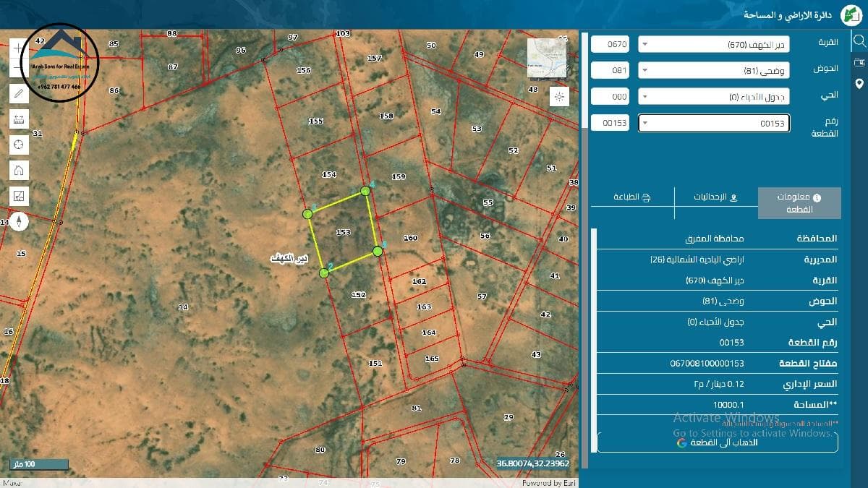This screenshot has height=488, width=868.
Task: Click the locate target crosshair icon
Action: pos(19,145)
